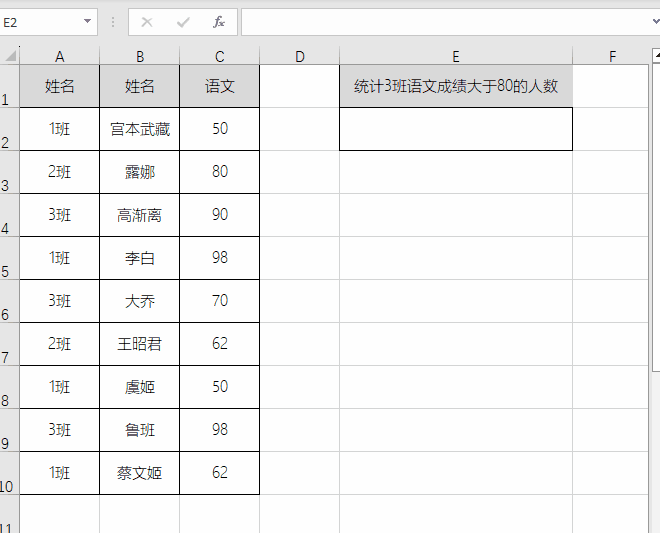
Task: Expand the formula bar chevron
Action: click(656, 21)
